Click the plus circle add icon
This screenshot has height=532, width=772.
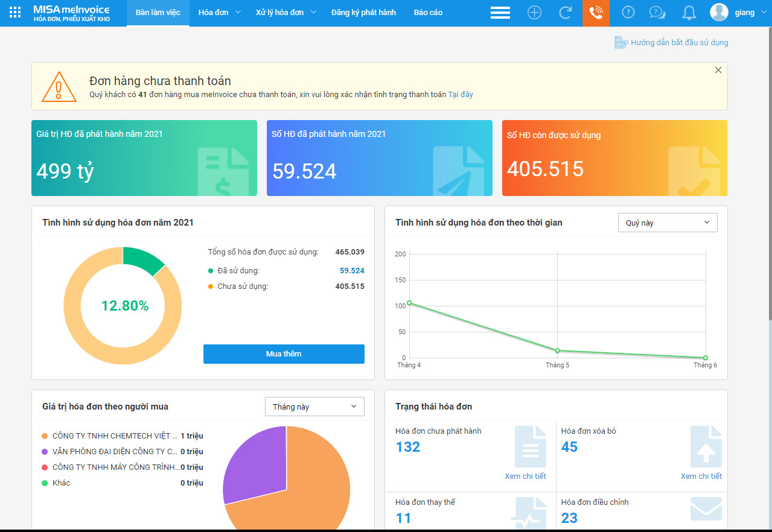534,13
